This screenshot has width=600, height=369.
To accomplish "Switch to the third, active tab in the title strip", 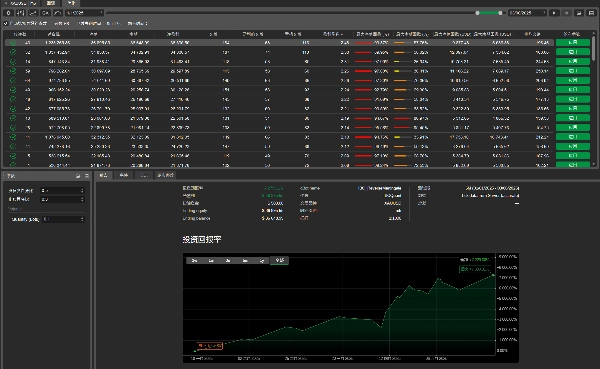I will tap(71, 3).
